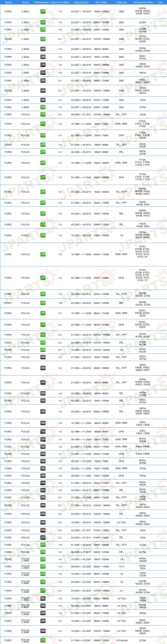Click diesel ON icon in FOCUS 07.2004 -> 01.2008 row

pyautogui.click(x=43, y=498)
